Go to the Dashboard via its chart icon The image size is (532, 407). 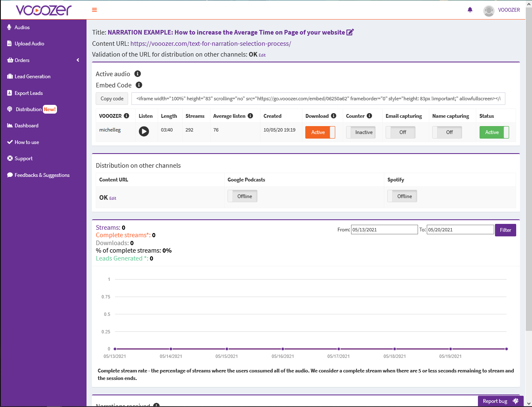point(10,125)
